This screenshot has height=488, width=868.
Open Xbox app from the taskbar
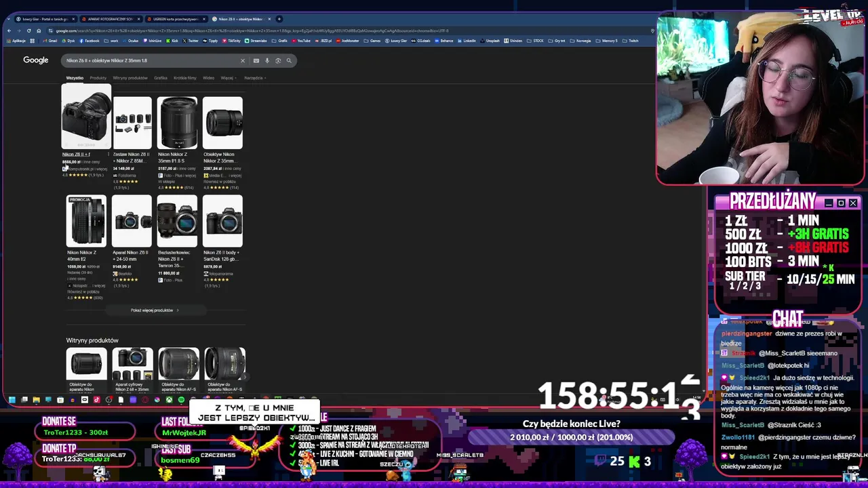pos(169,400)
